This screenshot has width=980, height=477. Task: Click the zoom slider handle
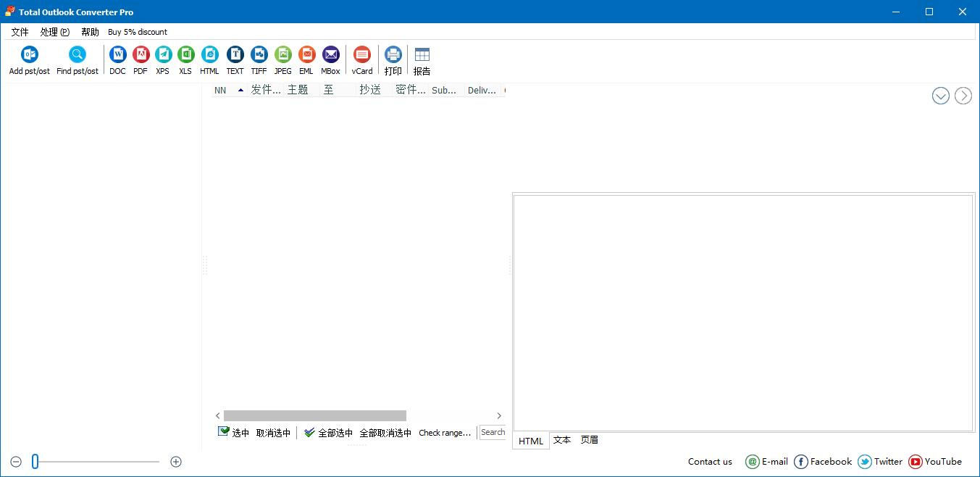(x=35, y=462)
